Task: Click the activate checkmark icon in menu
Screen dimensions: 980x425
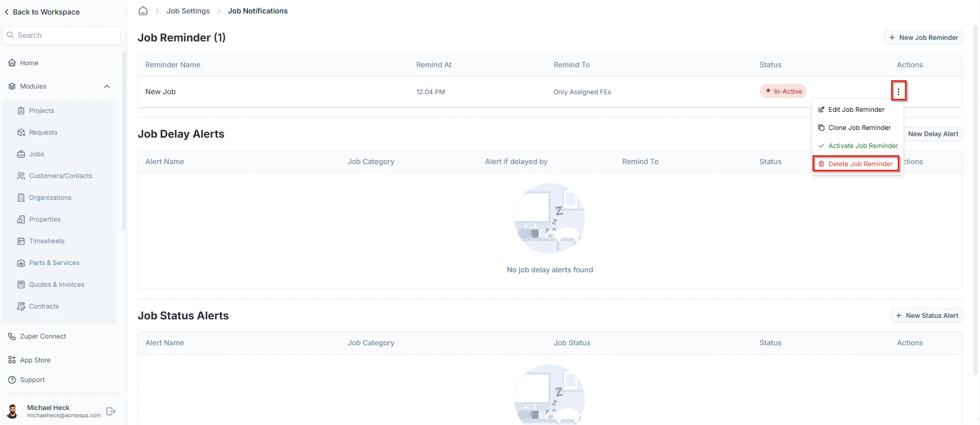Action: click(x=821, y=146)
